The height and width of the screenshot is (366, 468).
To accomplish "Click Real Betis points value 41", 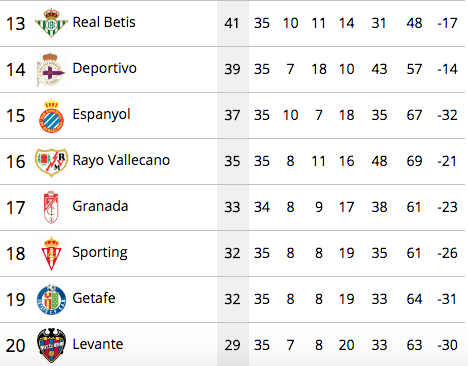I will click(232, 23).
